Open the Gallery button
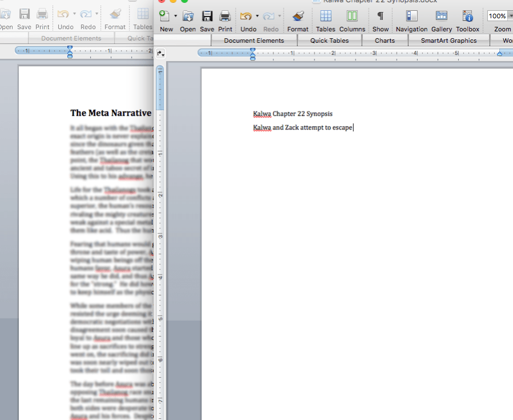Viewport: 513px width, 420px height. click(441, 17)
